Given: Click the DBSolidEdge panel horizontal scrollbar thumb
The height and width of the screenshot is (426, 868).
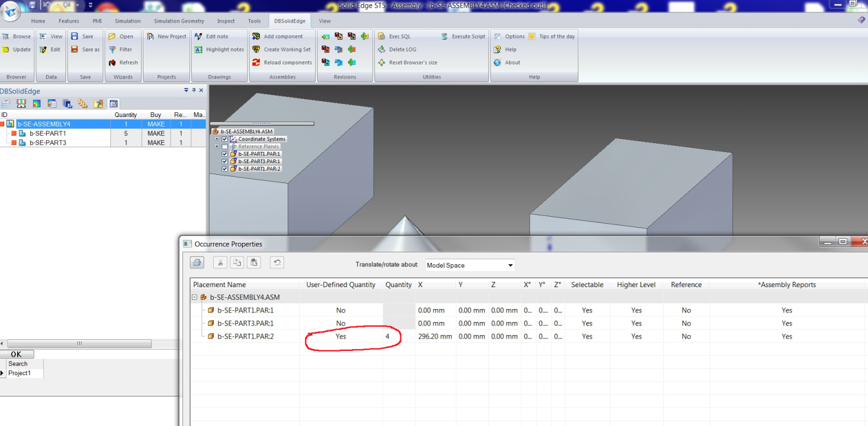Looking at the screenshot, I should pos(80,344).
